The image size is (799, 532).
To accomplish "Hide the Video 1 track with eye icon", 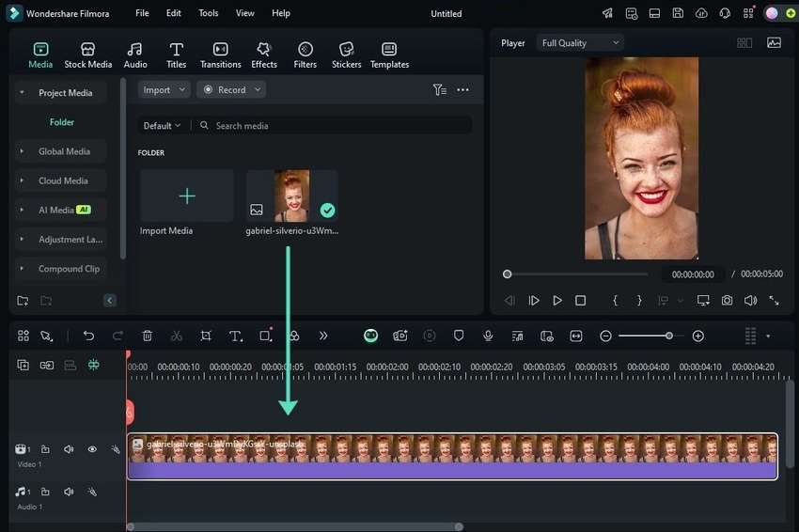I will click(92, 449).
